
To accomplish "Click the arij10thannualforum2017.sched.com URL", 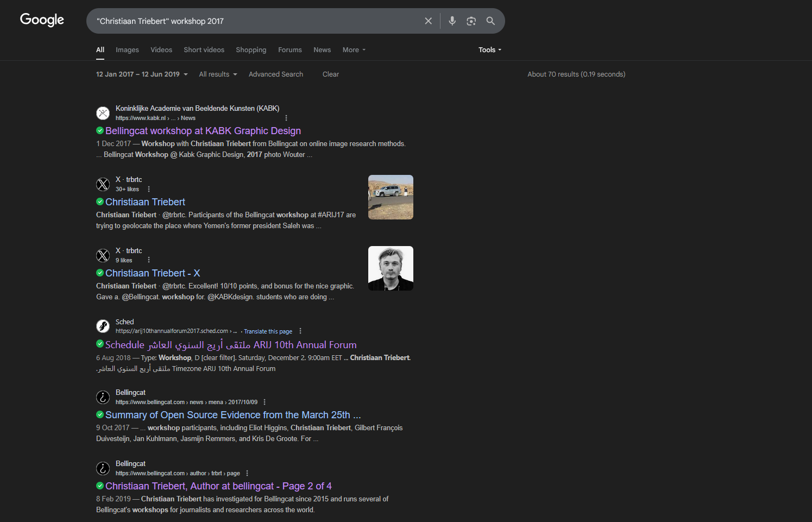I will click(x=176, y=331).
